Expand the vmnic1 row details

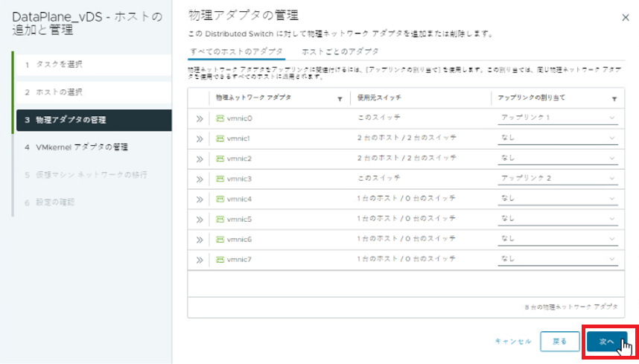click(199, 138)
